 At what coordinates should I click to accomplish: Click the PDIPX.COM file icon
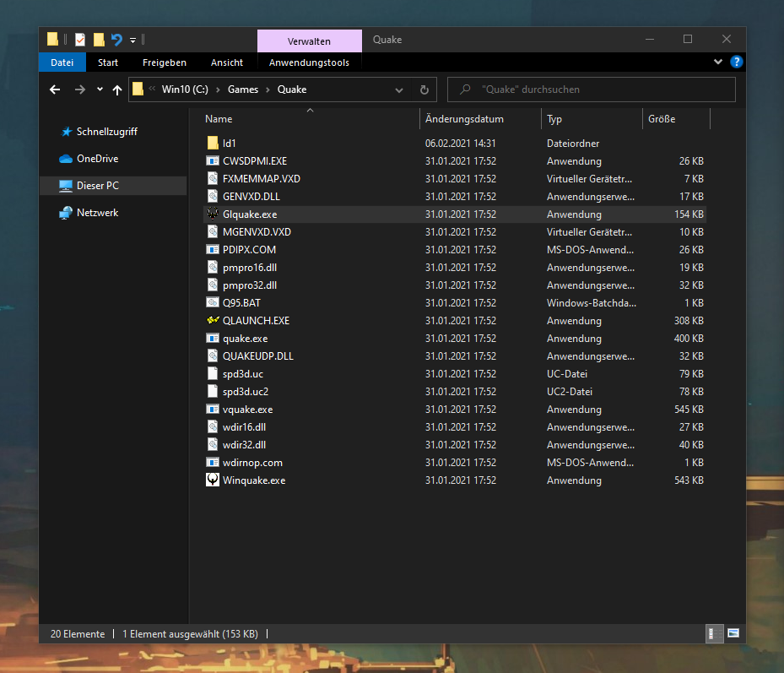(x=213, y=250)
